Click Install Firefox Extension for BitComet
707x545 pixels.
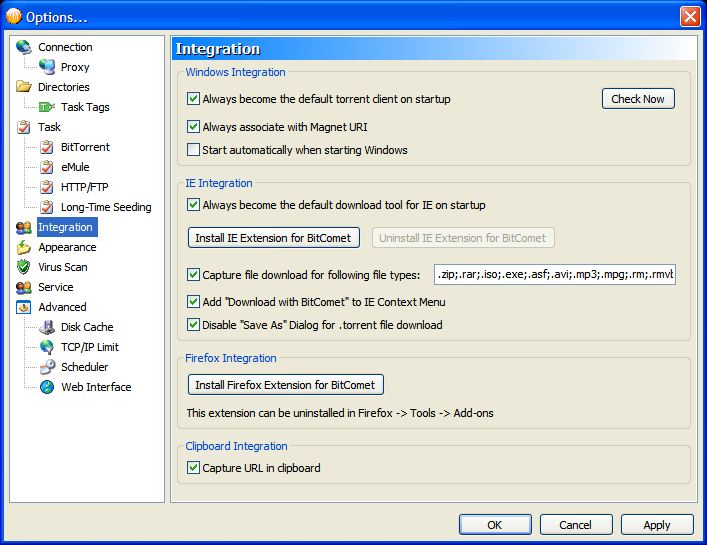click(x=285, y=385)
